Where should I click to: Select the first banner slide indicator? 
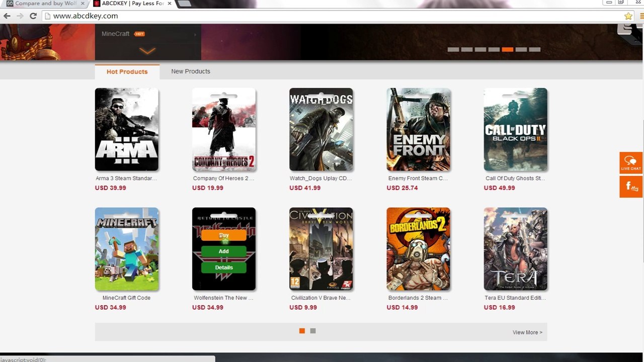click(x=453, y=50)
